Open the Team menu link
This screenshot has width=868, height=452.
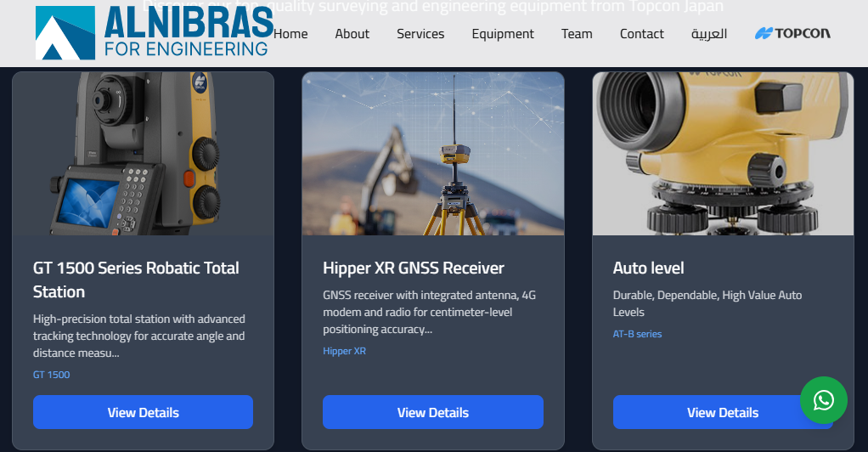577,34
